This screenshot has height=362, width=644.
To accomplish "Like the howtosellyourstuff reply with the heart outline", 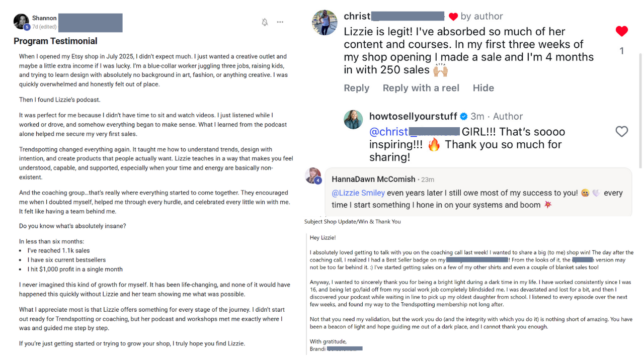I will coord(622,131).
